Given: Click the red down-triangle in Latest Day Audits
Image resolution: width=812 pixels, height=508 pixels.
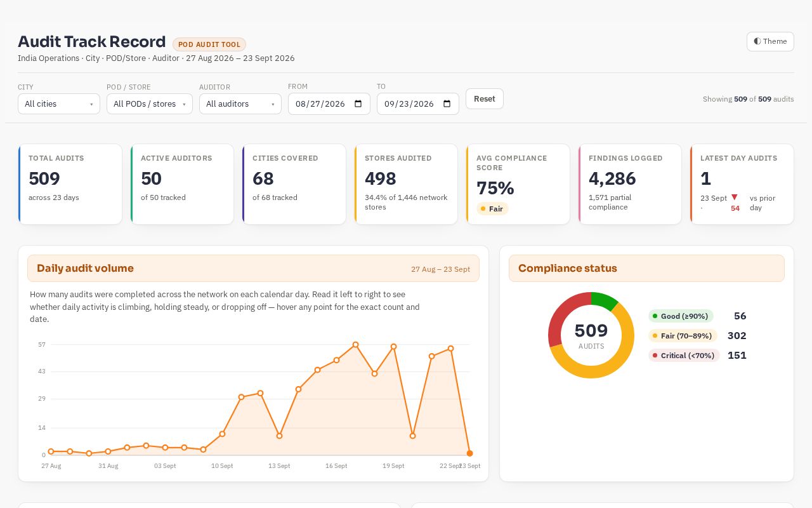Looking at the screenshot, I should (x=735, y=197).
